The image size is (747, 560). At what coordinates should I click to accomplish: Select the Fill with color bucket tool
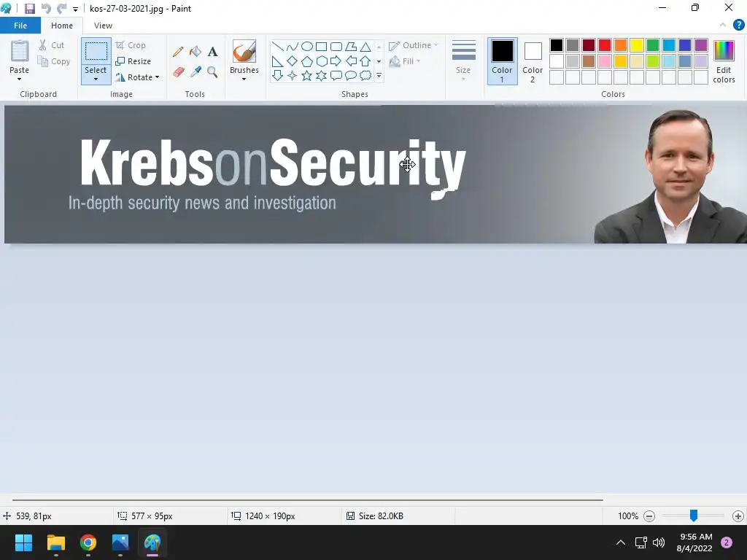pyautogui.click(x=196, y=52)
